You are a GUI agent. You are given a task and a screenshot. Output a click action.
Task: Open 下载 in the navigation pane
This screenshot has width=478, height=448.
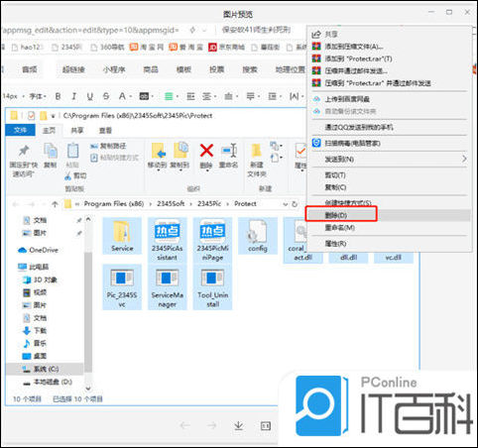[x=35, y=330]
